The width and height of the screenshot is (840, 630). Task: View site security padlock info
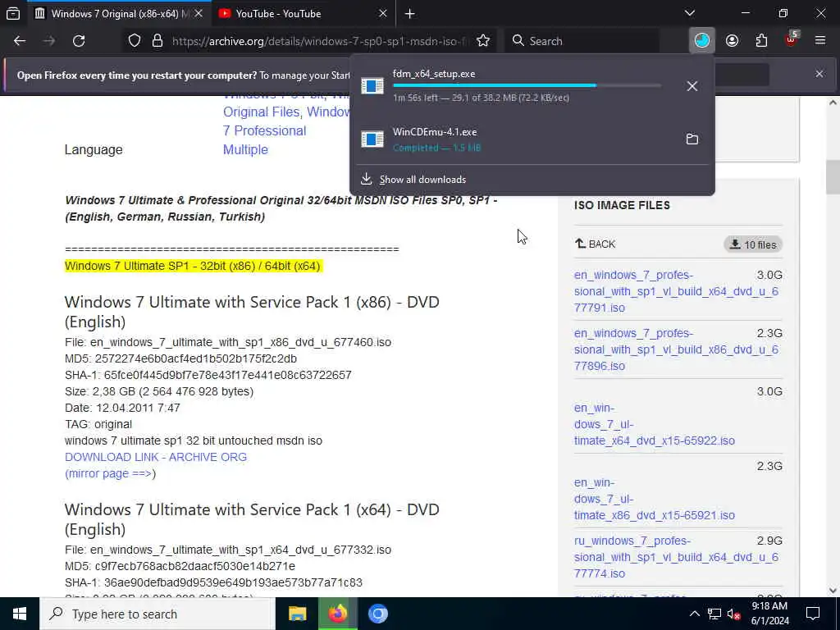click(x=157, y=41)
